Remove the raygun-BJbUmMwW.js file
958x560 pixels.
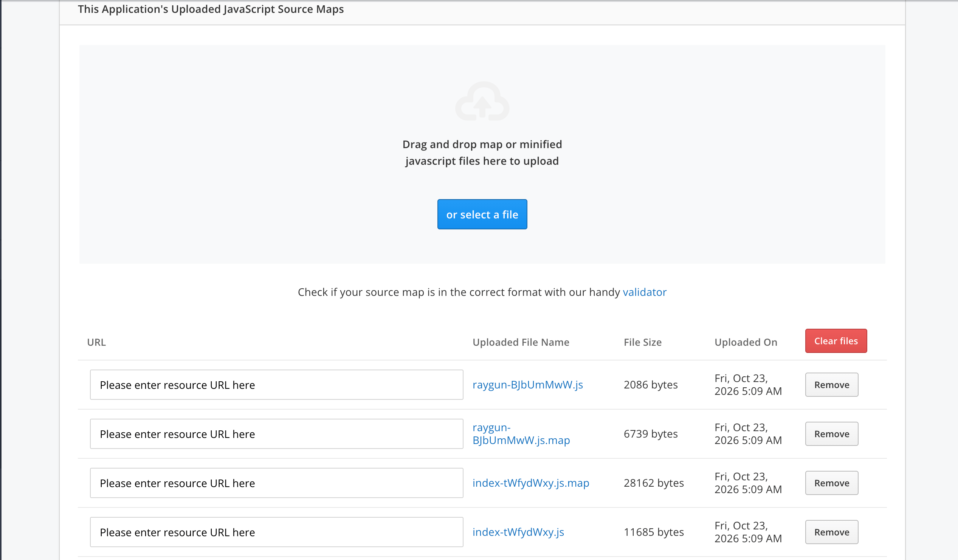pos(831,384)
